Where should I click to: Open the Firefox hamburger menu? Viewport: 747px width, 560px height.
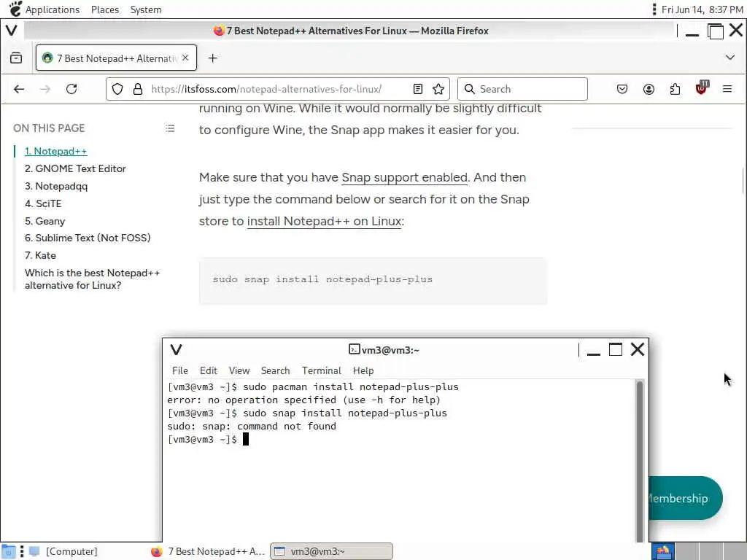point(727,89)
